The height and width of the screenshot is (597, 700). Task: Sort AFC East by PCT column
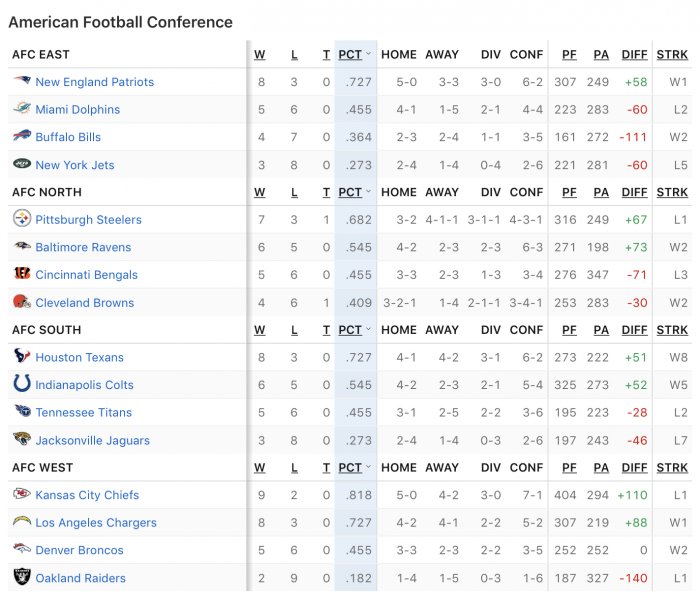(x=353, y=54)
